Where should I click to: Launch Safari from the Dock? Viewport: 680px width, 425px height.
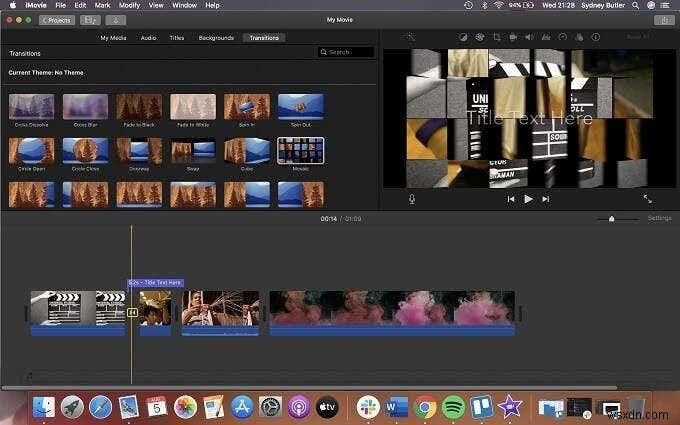[100, 407]
